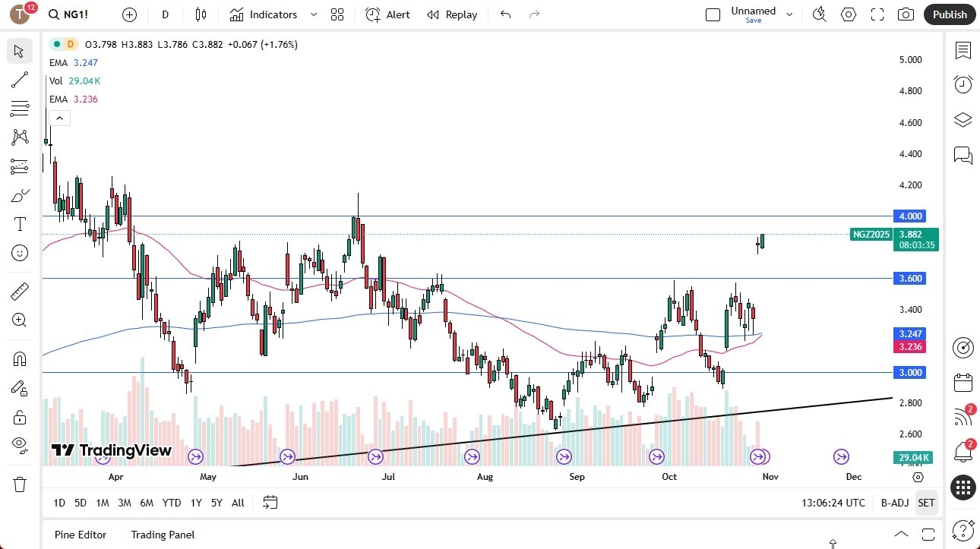Open the Fibonacci tools in the drawing toolbar
980x549 pixels.
(19, 109)
